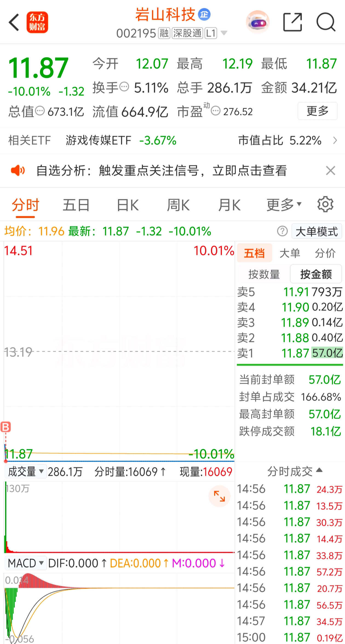Enable 大单模式 toggle
Screen dimensions: 345x644
click(317, 232)
